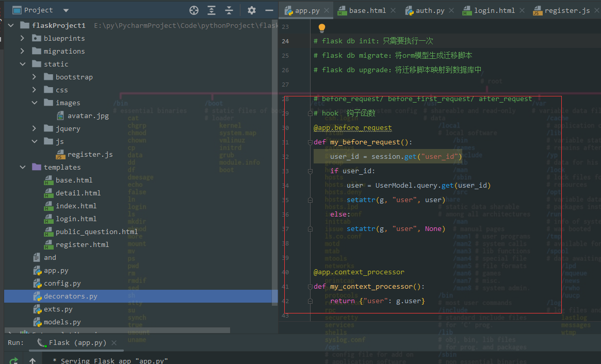Viewport: 601px width, 364px height.
Task: Click the yellow lightbulb intention icon
Action: (321, 28)
